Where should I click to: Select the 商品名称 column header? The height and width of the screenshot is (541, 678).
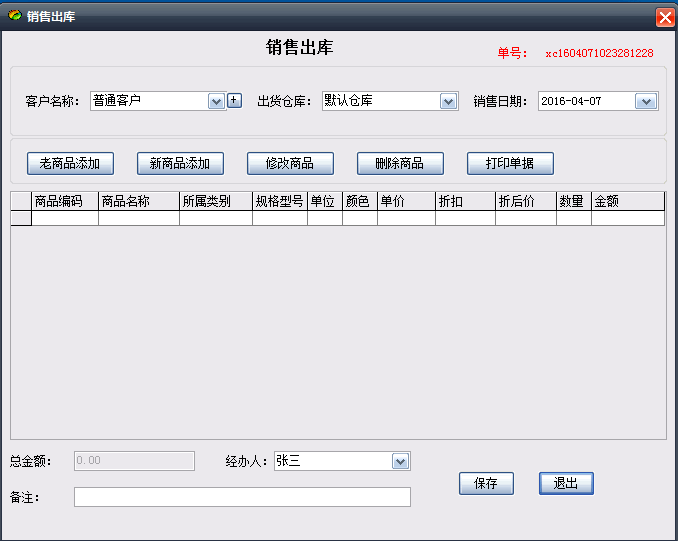pyautogui.click(x=138, y=201)
